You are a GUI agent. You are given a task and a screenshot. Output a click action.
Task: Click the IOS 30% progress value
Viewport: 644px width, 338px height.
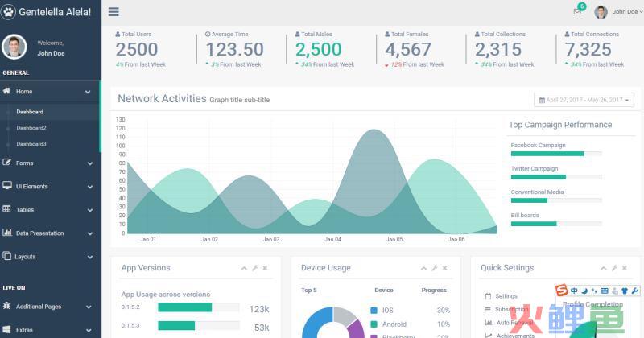tap(444, 311)
